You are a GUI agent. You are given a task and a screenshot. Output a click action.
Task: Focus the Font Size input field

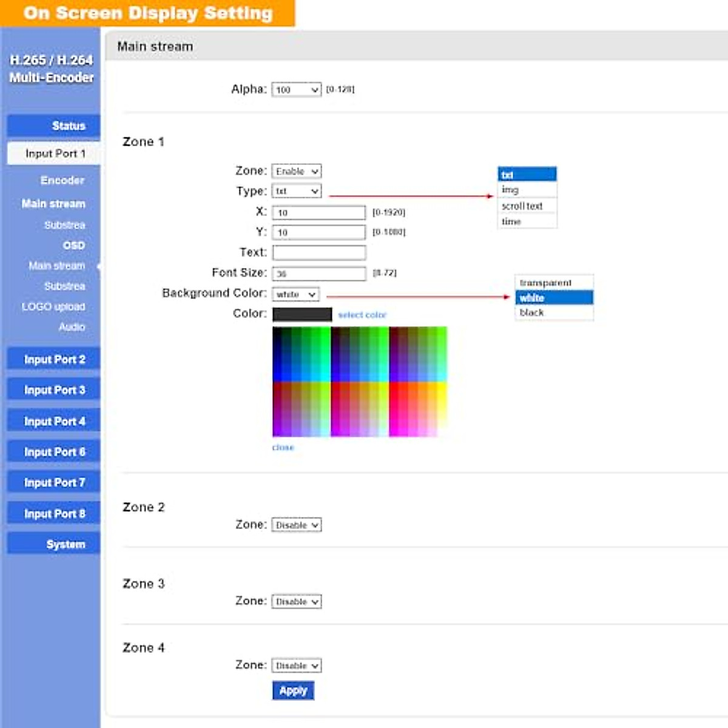click(319, 274)
